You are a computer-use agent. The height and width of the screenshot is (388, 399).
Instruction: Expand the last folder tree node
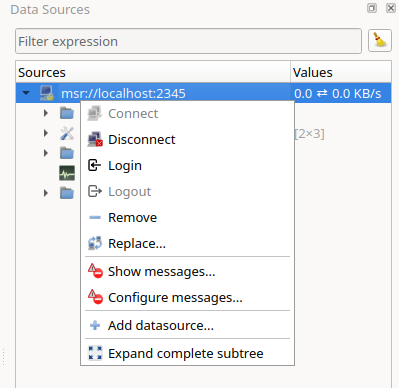pyautogui.click(x=46, y=193)
